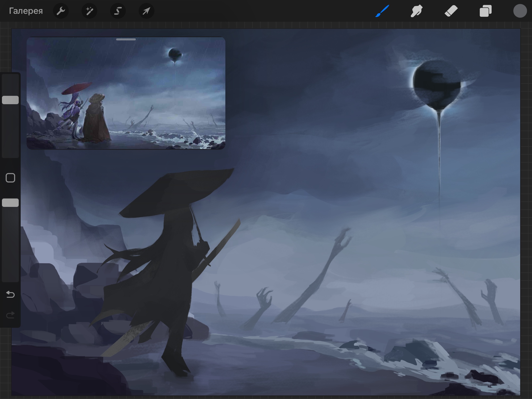Viewport: 532px width, 399px height.
Task: Select the Brush tool
Action: tap(382, 11)
